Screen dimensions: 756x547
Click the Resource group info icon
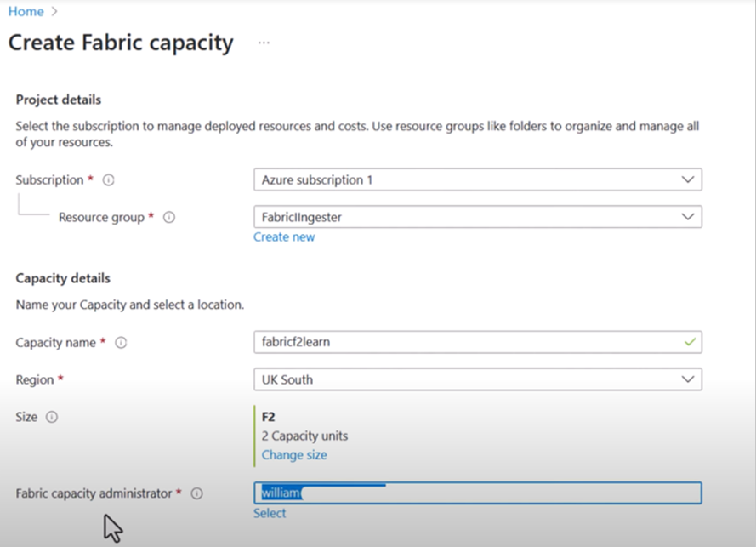tap(168, 217)
